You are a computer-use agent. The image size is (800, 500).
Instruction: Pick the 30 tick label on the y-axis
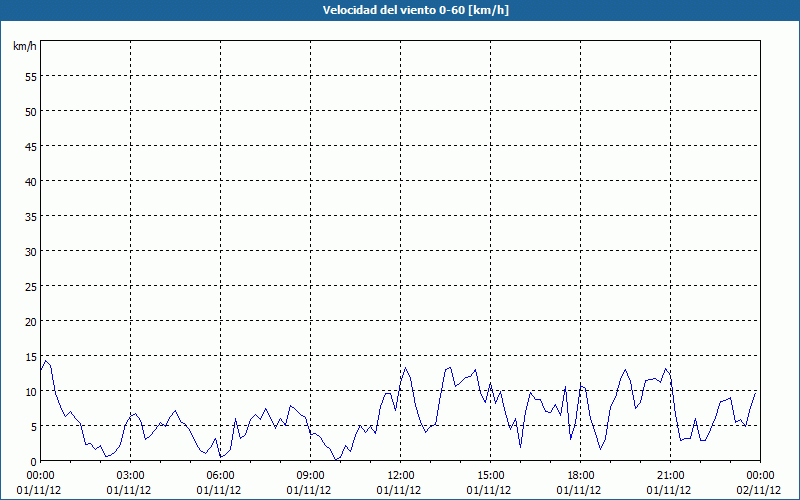point(30,252)
